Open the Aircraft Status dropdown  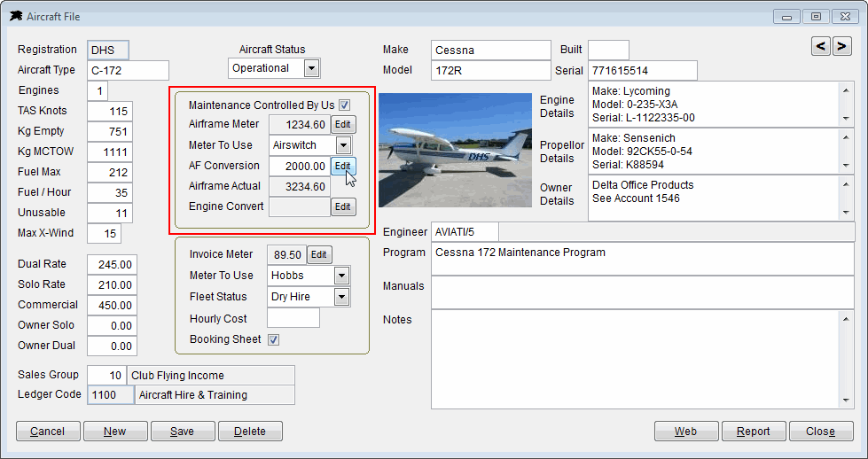pyautogui.click(x=312, y=68)
